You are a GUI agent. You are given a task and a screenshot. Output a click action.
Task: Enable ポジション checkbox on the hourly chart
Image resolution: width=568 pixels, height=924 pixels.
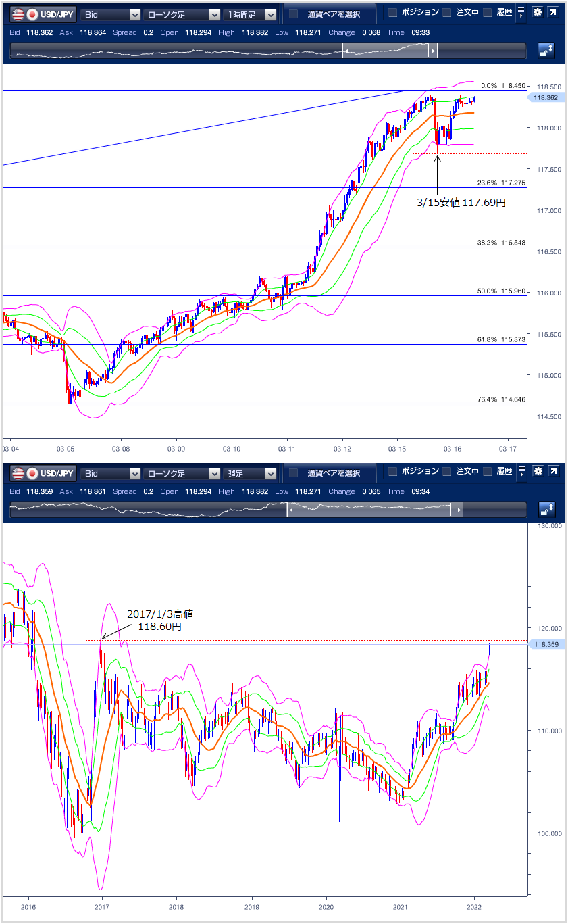(x=393, y=13)
